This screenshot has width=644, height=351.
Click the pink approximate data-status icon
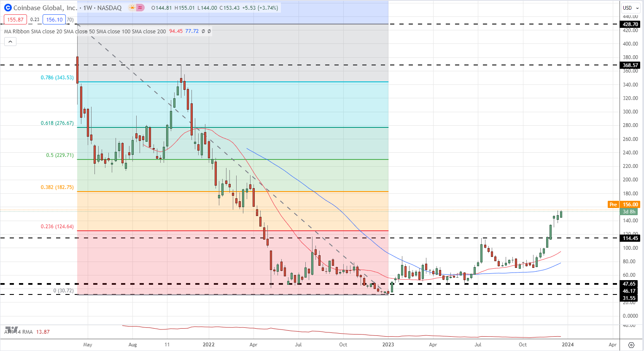pyautogui.click(x=140, y=8)
